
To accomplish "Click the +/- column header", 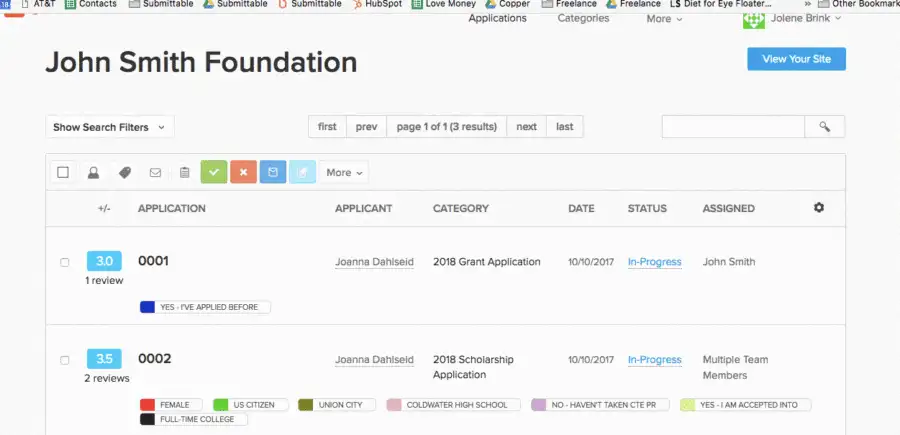I will click(104, 208).
